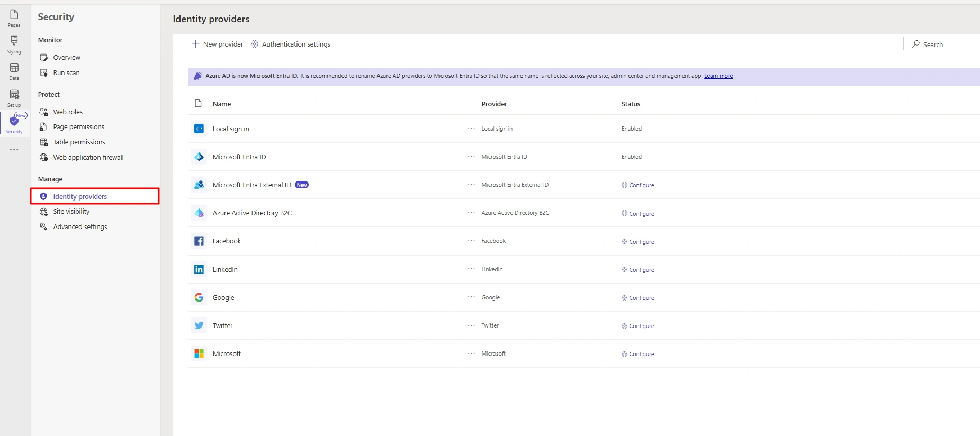Click the 'LinkedIn' name text

point(225,269)
